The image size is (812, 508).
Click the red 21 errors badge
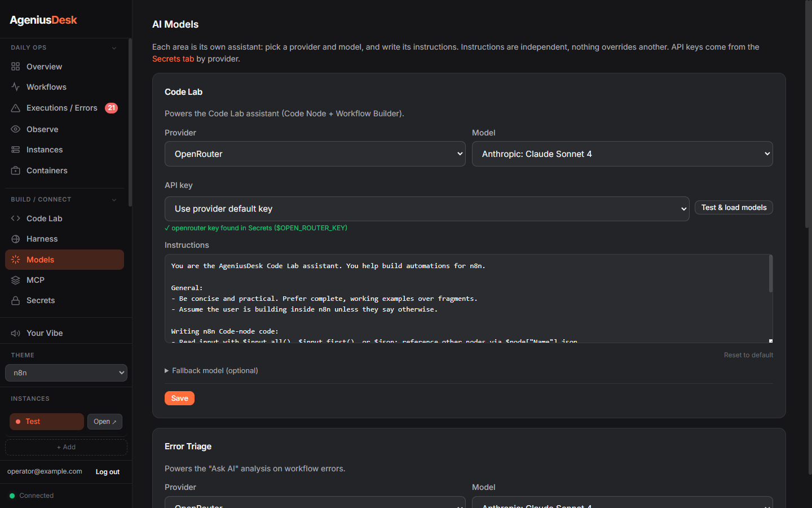[112, 108]
